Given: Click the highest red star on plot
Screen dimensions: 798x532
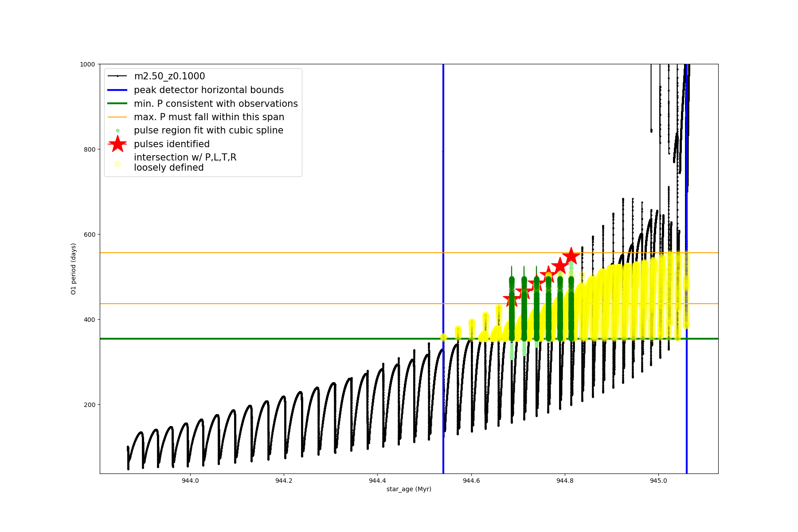Looking at the screenshot, I should tap(571, 256).
